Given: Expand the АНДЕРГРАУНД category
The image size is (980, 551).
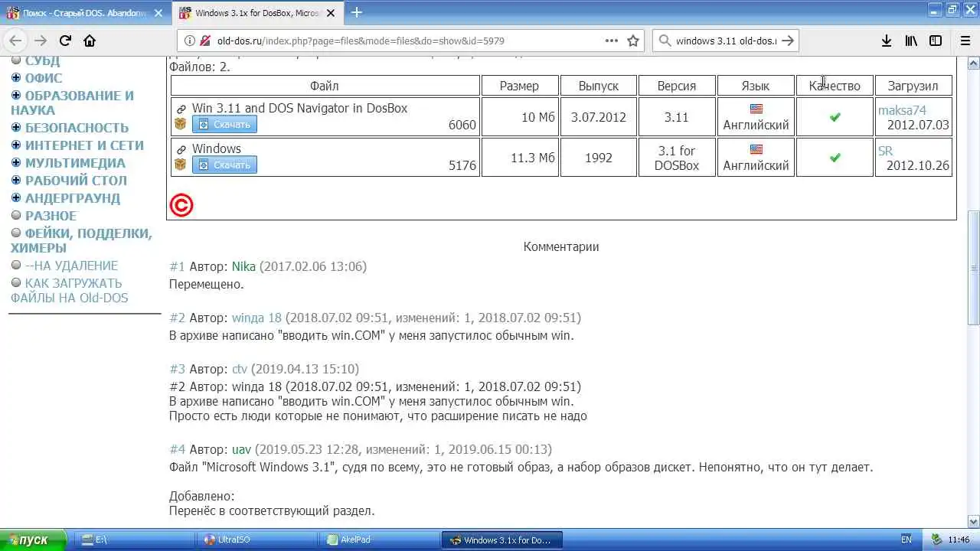Looking at the screenshot, I should [x=16, y=198].
